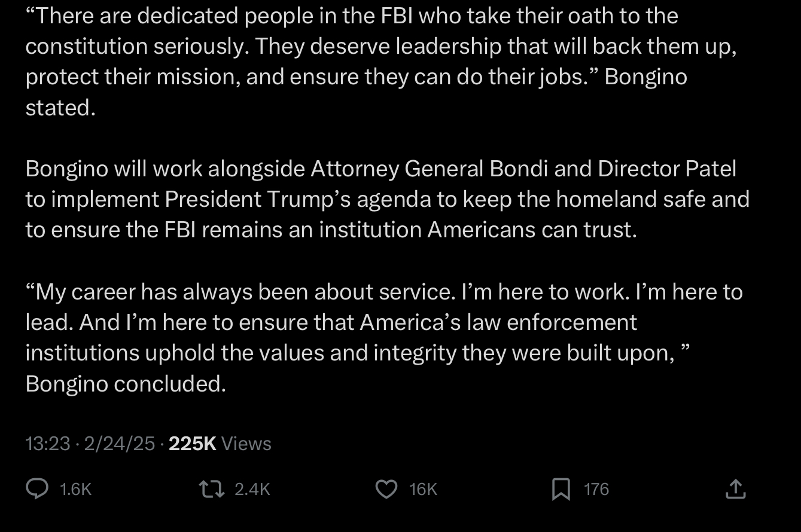Click the words "Bongino concluded."

(x=126, y=384)
